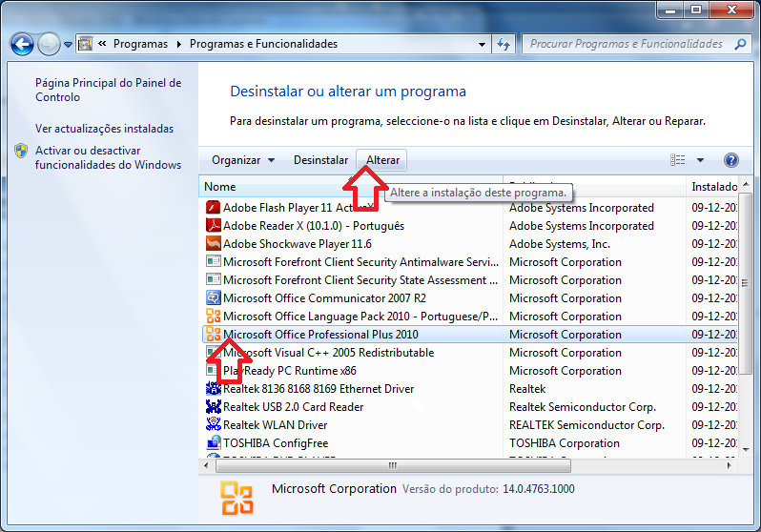Click the Alterar toolbar button
Viewport: 761px width, 532px height.
point(382,160)
